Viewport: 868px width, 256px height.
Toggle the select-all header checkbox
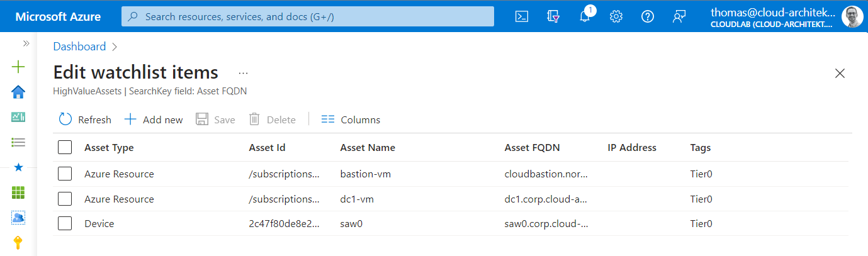65,148
